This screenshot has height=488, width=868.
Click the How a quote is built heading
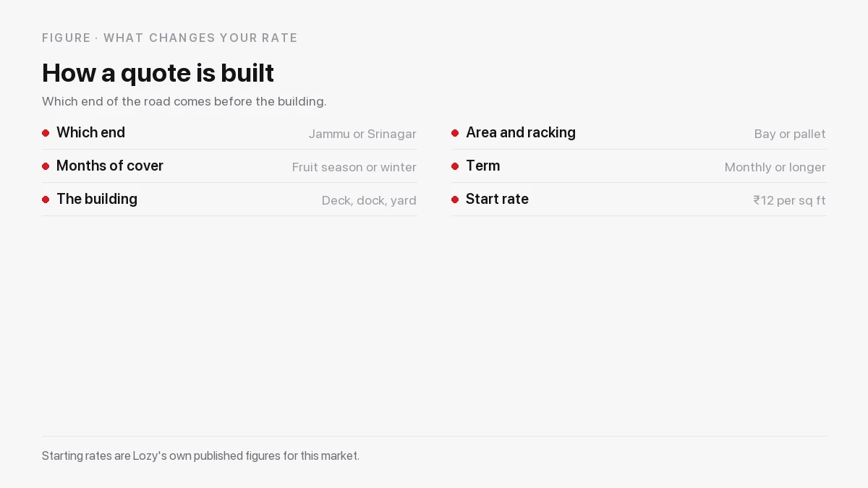coord(158,73)
